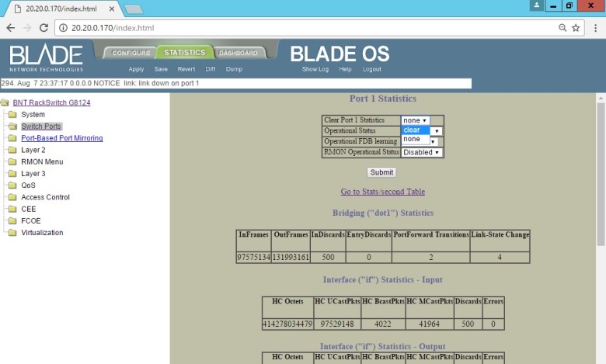The image size is (606, 364).
Task: Click Show Log in header
Action: coord(316,69)
